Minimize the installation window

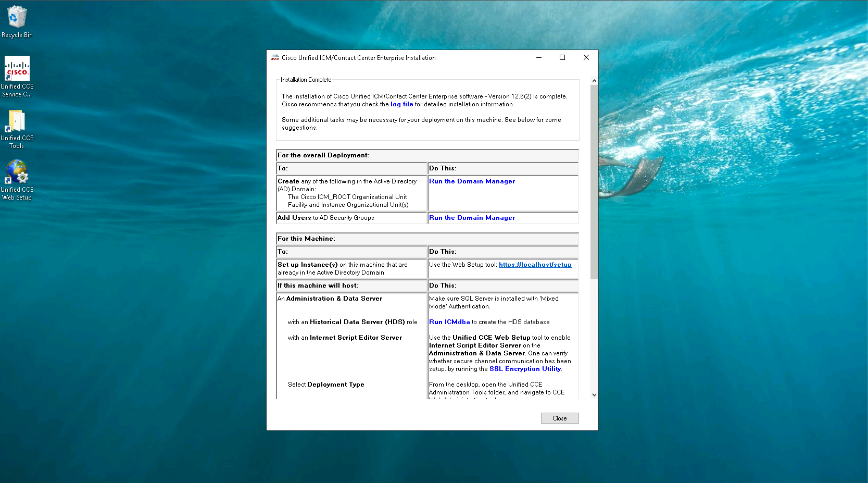(539, 58)
